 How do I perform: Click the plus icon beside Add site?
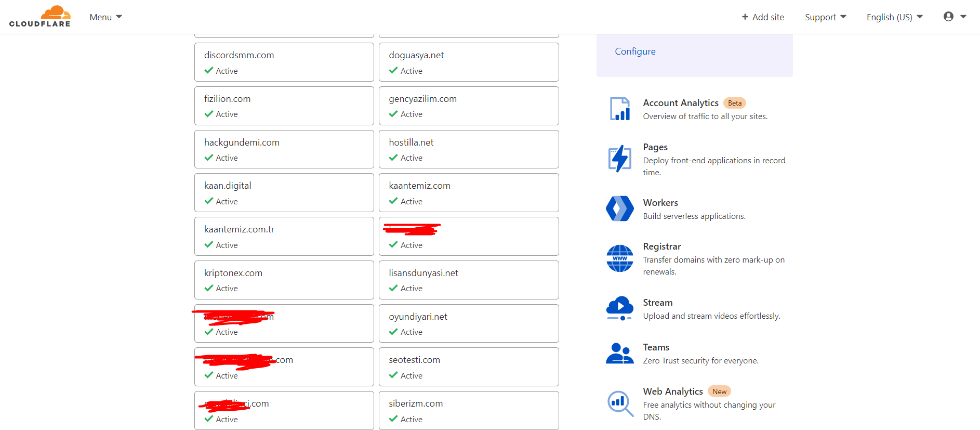coord(745,17)
